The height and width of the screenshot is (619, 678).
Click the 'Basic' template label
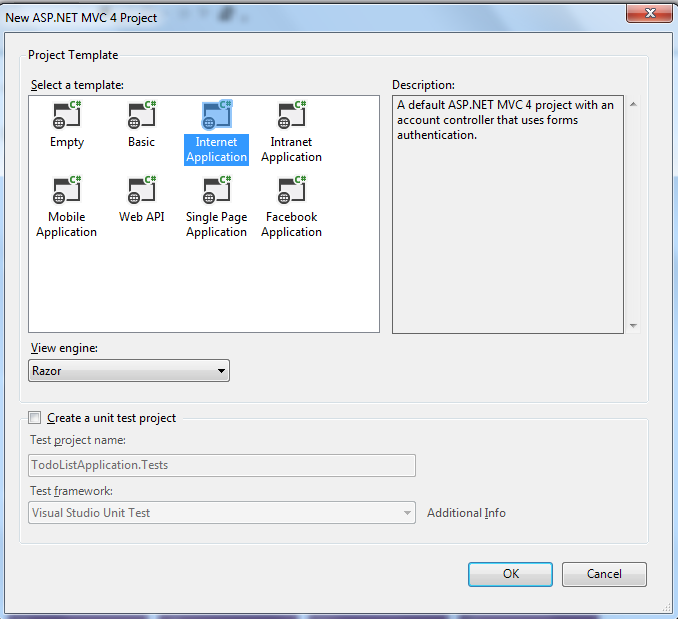[141, 142]
